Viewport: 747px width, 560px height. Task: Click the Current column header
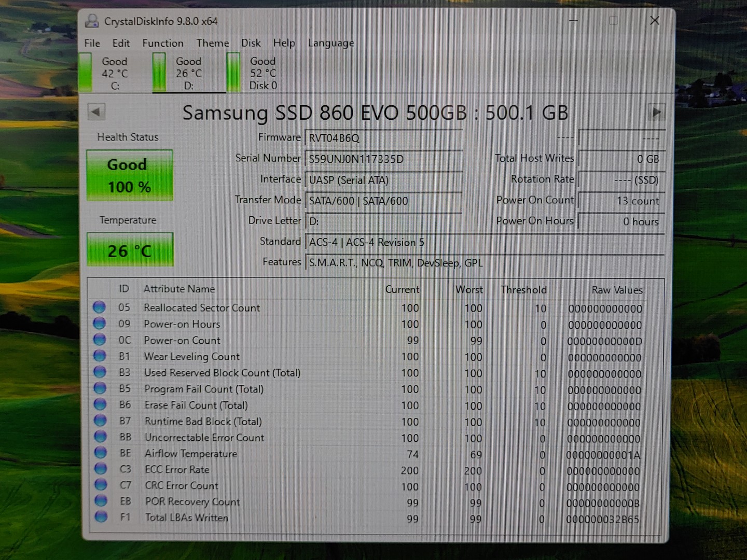tap(402, 289)
